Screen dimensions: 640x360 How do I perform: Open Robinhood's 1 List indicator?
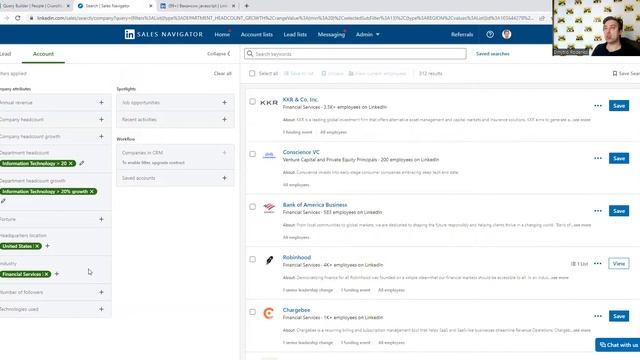pos(580,264)
